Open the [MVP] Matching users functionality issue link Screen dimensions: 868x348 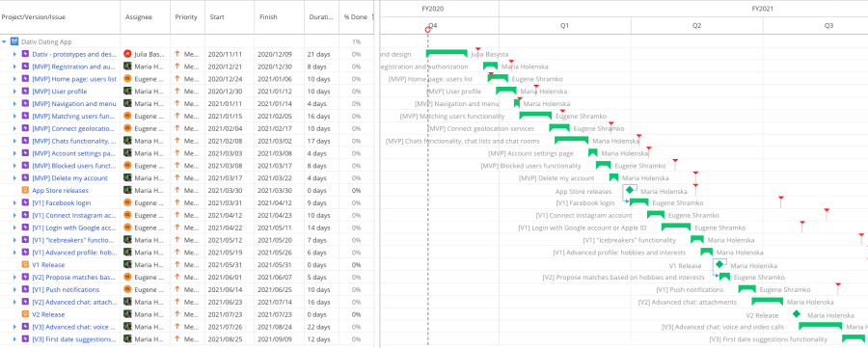[x=74, y=117]
